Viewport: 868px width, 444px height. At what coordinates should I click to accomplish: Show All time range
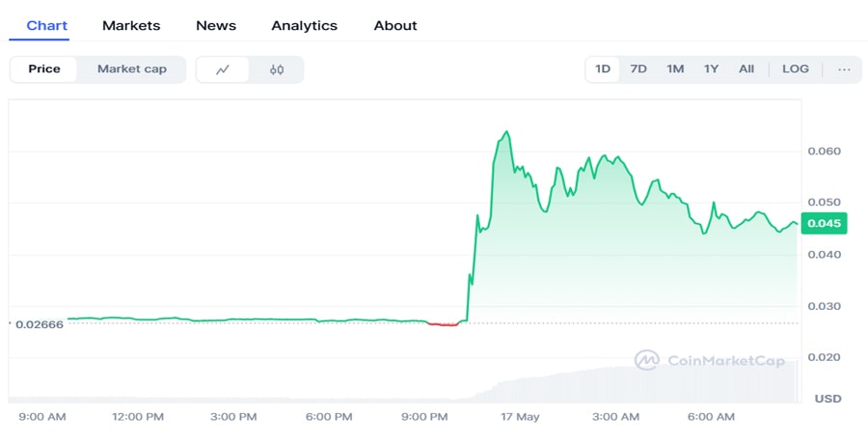point(746,69)
